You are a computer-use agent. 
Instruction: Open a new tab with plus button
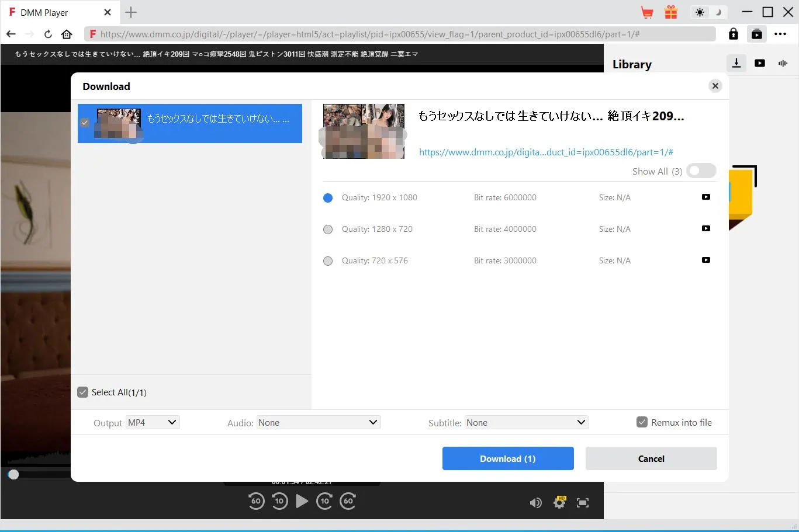pyautogui.click(x=131, y=12)
